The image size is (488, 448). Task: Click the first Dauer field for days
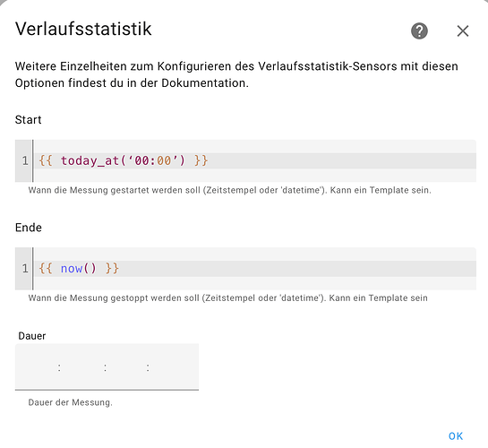coord(37,367)
